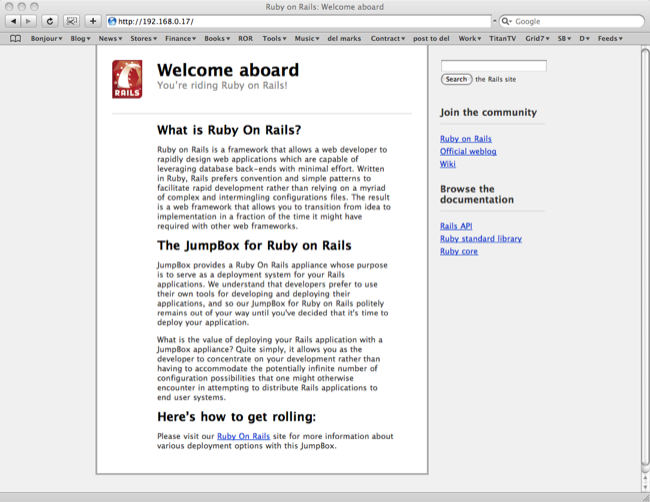Open the del marks bookmark
This screenshot has height=502, width=650.
[x=344, y=39]
